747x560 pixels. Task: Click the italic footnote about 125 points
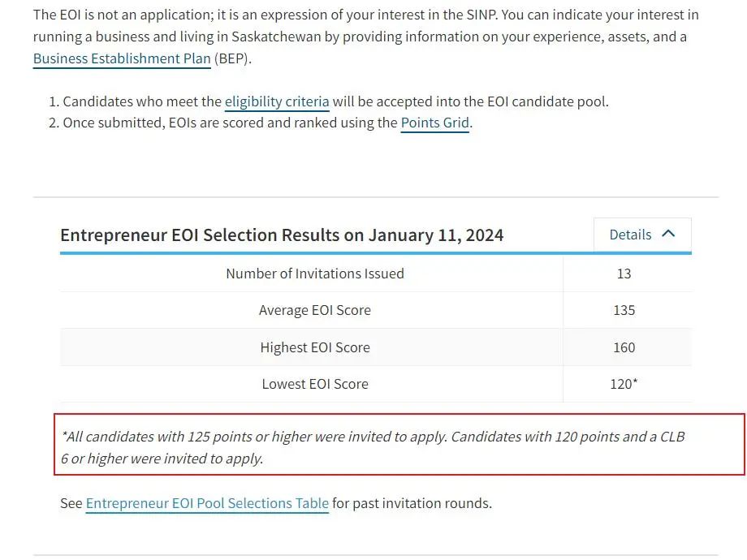(x=373, y=446)
